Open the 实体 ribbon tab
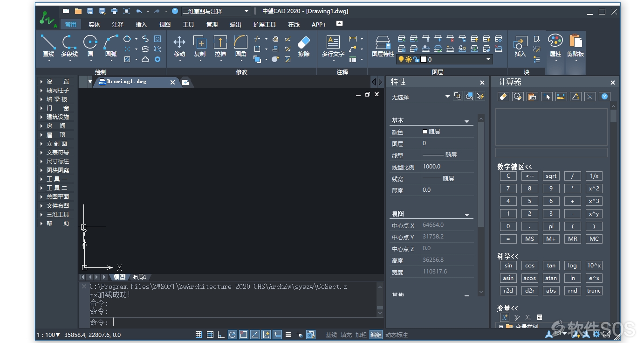The height and width of the screenshot is (343, 644). coord(94,24)
